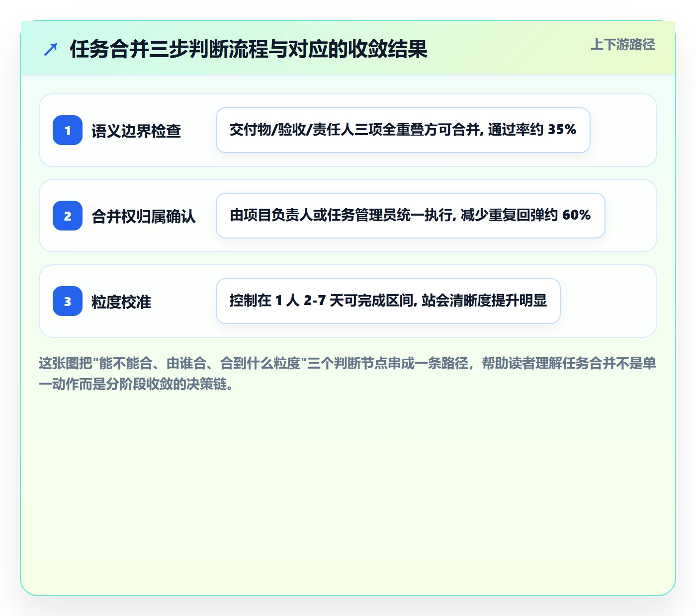
Task: Click the box mentioning 通过率约 35%
Action: tap(403, 130)
